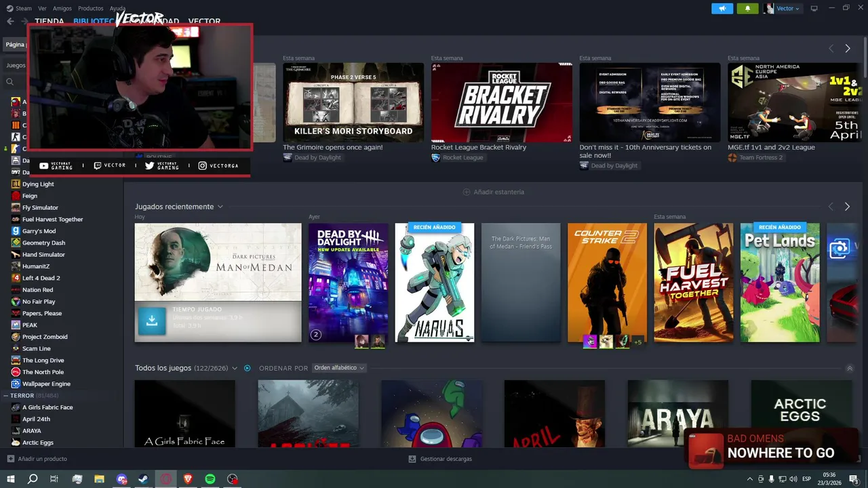Viewport: 868px width, 488px height.
Task: Open File Explorer from the taskbar
Action: pyautogui.click(x=99, y=479)
